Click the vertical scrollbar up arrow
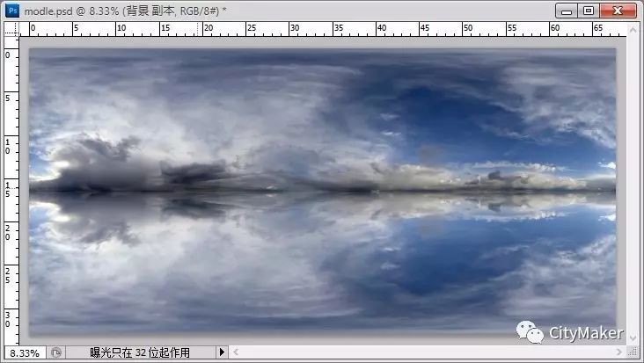The width and height of the screenshot is (644, 363). [633, 30]
